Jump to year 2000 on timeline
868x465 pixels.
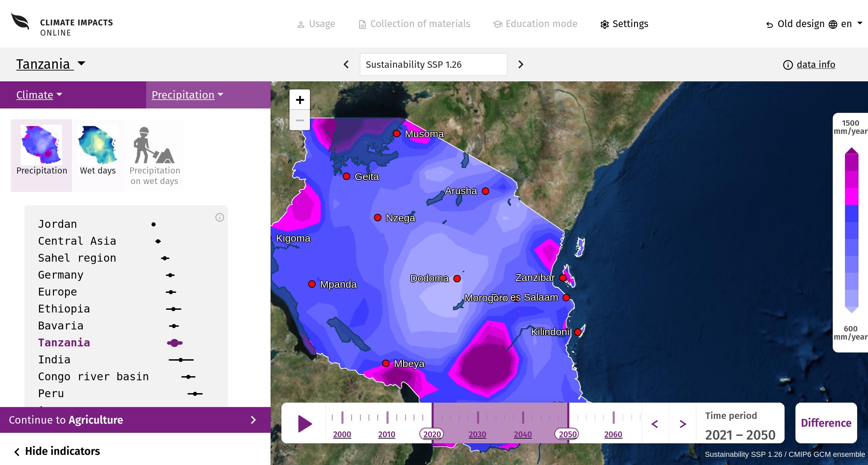point(342,434)
